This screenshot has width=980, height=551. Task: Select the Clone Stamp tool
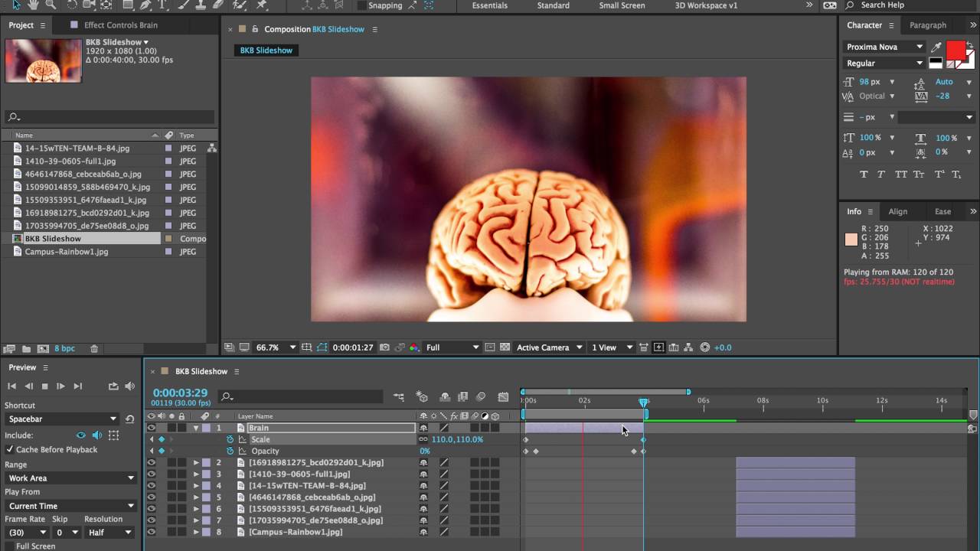coord(200,5)
